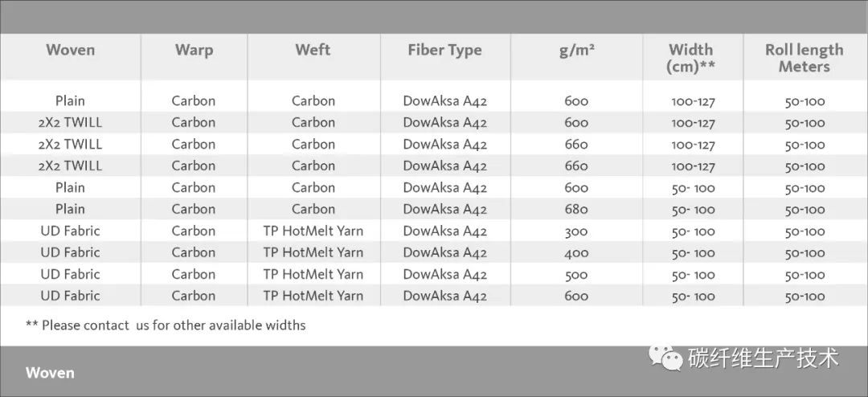Select the last UD Fabric row name

tap(70, 296)
